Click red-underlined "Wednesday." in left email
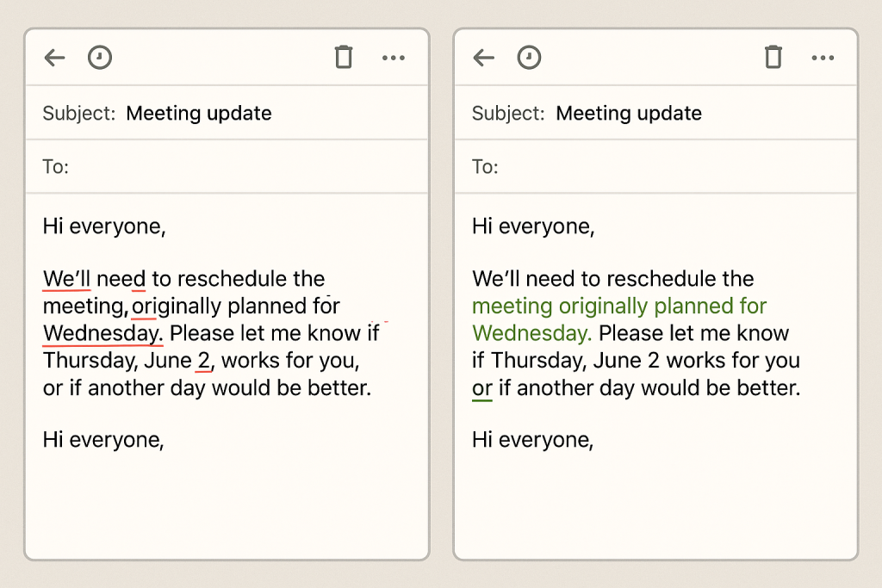Viewport: 882px width, 588px height. coord(103,333)
